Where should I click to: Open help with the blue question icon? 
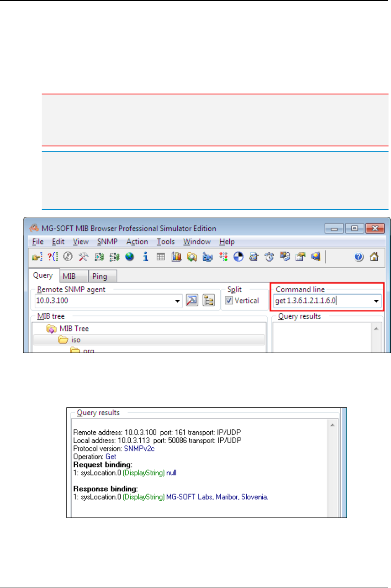tap(359, 257)
